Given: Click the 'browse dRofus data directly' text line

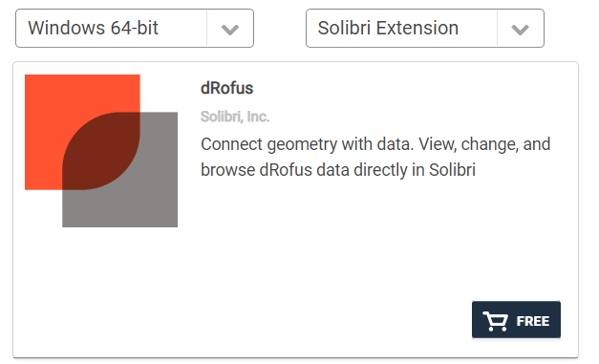Looking at the screenshot, I should click(x=338, y=170).
